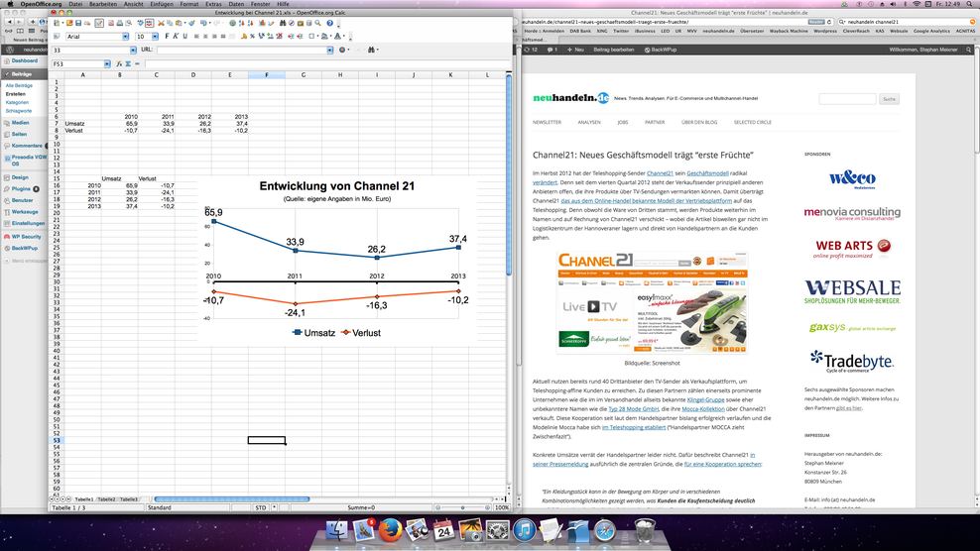
Task: Run the spellcheck icon in Calc toolbar
Action: (x=140, y=23)
